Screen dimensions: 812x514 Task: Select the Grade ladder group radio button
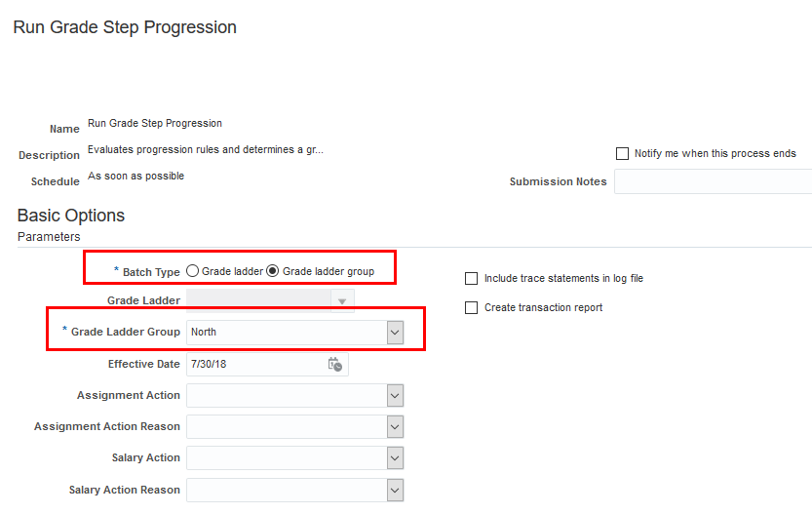coord(273,271)
